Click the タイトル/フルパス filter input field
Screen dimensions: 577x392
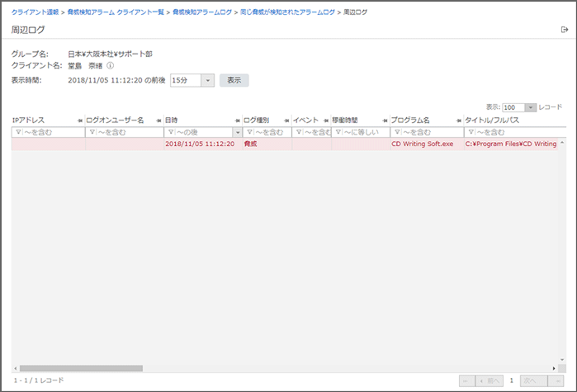520,132
